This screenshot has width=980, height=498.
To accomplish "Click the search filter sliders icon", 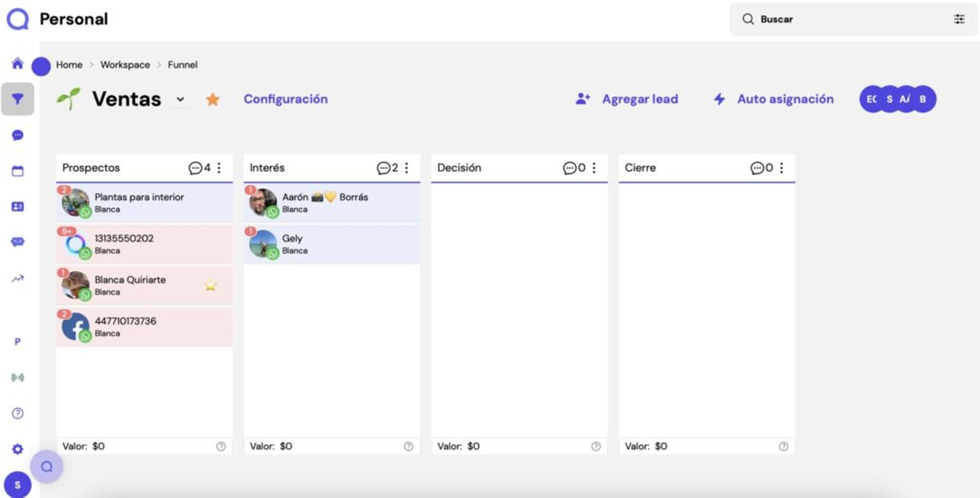I will pos(959,19).
